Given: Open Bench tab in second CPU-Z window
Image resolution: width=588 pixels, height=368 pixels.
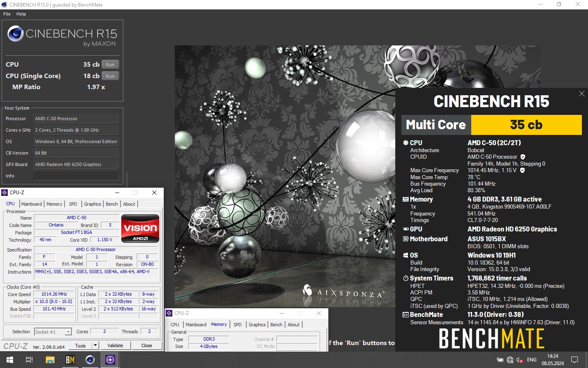Looking at the screenshot, I should (276, 325).
